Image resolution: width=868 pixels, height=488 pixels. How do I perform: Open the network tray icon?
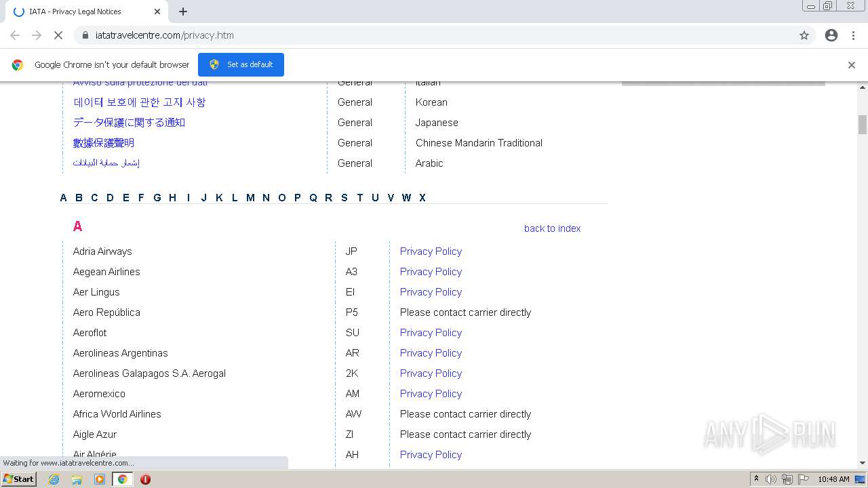[x=787, y=479]
